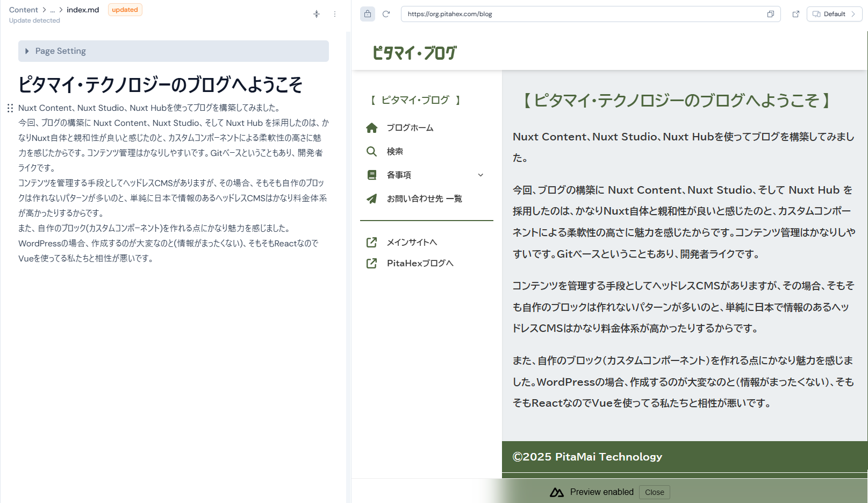Click the ピタマイ・ブログ header logo
868x503 pixels.
[x=414, y=53]
